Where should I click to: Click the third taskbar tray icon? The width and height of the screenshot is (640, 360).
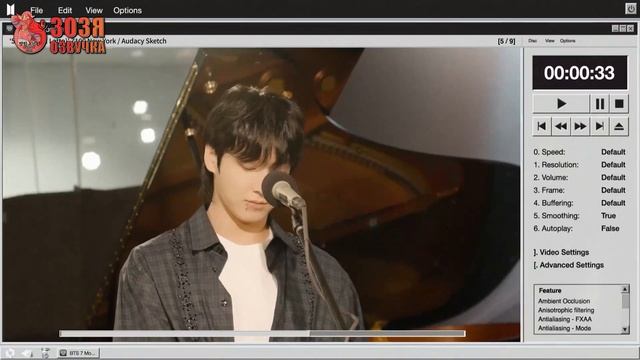click(45, 353)
